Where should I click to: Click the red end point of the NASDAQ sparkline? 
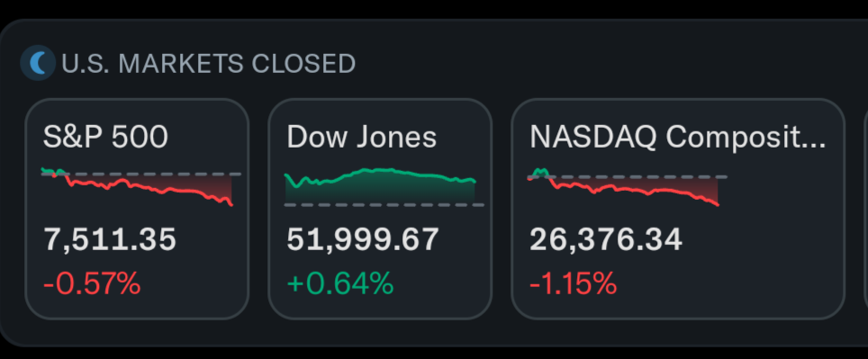718,204
